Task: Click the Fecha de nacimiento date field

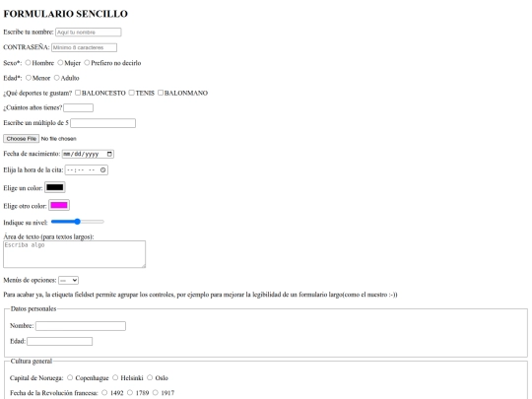Action: (x=88, y=154)
